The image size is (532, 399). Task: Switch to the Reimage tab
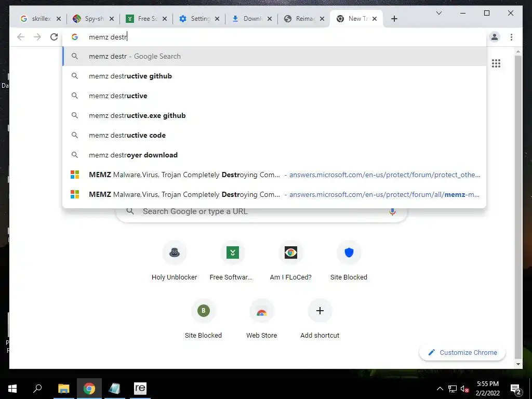pos(300,19)
